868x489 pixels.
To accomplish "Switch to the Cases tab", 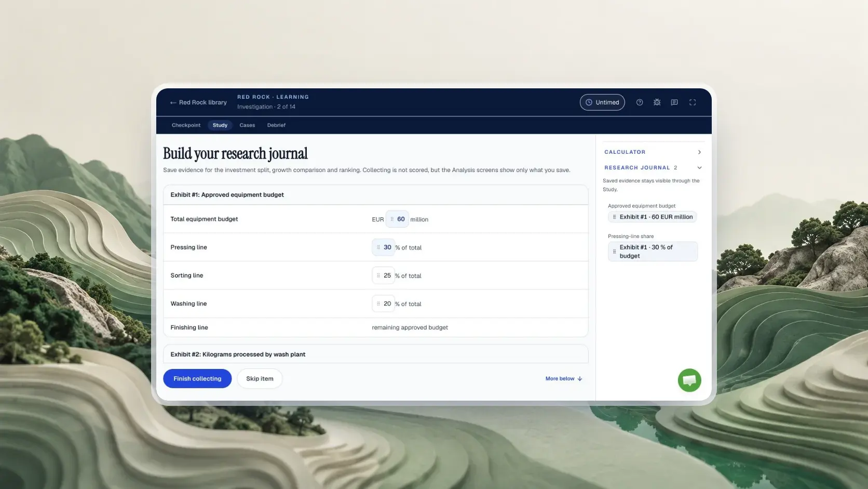I will pos(247,125).
